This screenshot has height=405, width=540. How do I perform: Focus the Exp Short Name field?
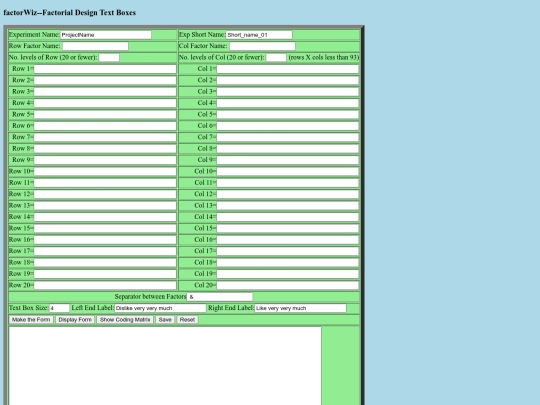(259, 35)
